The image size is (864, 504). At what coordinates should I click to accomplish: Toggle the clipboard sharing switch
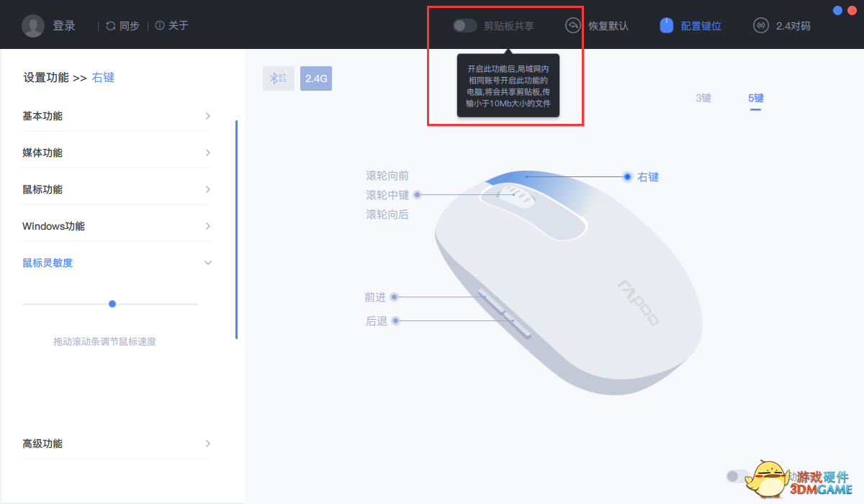click(465, 26)
